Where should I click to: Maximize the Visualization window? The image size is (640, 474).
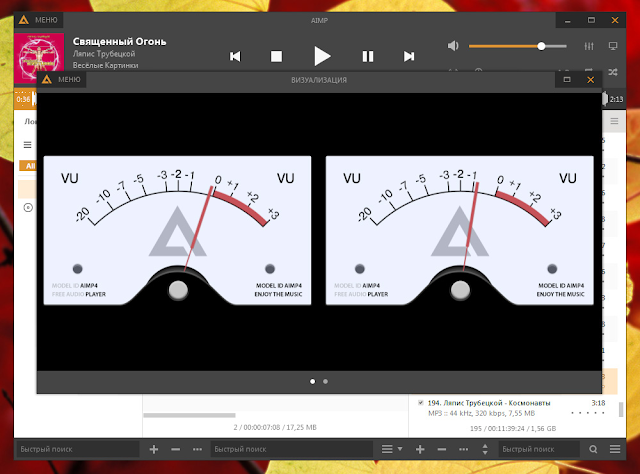click(x=567, y=80)
